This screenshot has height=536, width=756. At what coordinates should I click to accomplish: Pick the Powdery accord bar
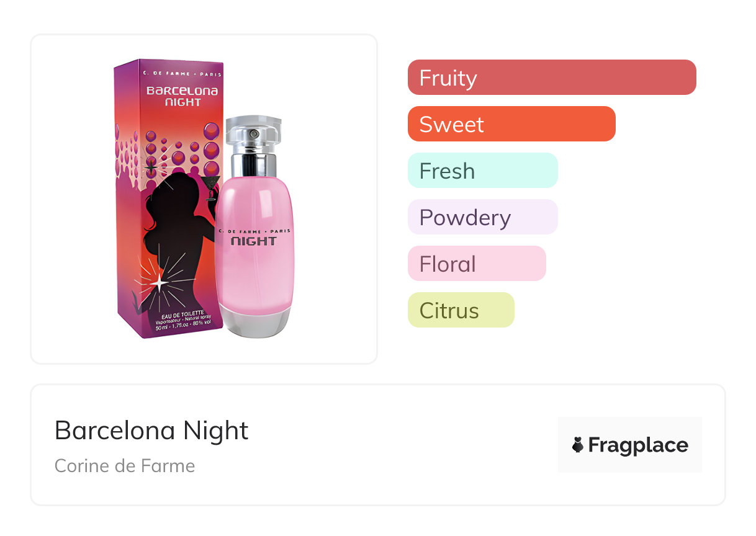(x=482, y=217)
